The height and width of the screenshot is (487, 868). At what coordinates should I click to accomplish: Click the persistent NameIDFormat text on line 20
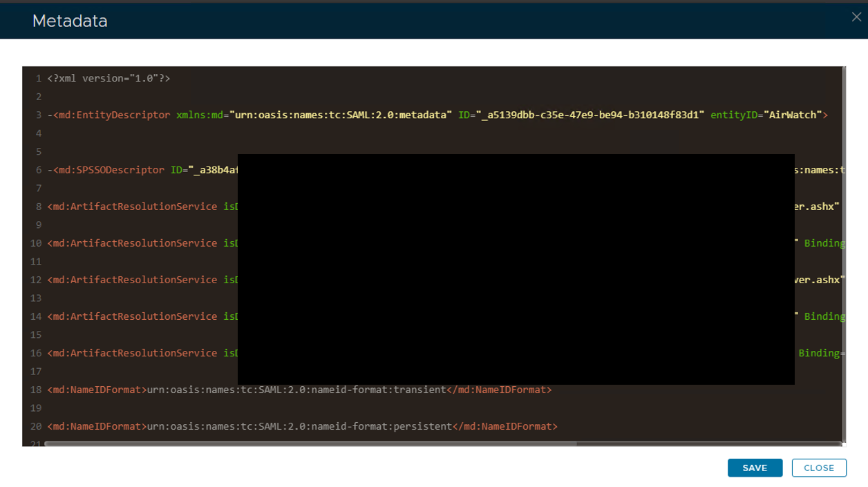299,426
